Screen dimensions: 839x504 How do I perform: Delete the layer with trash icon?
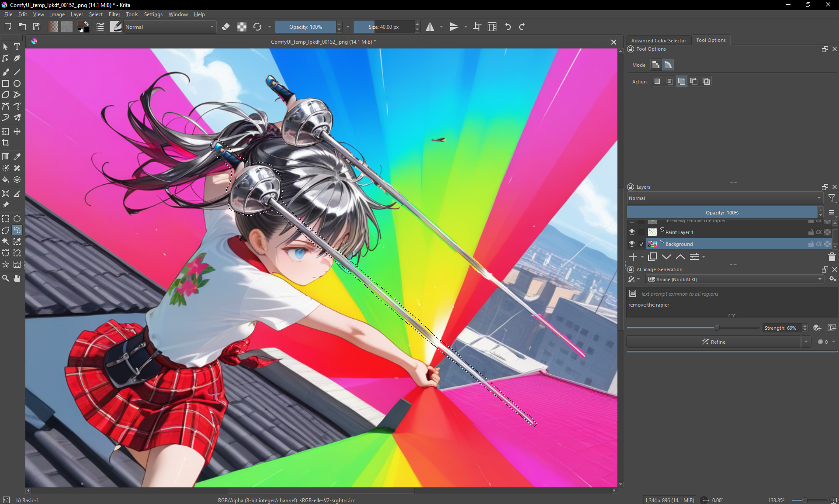(x=832, y=257)
